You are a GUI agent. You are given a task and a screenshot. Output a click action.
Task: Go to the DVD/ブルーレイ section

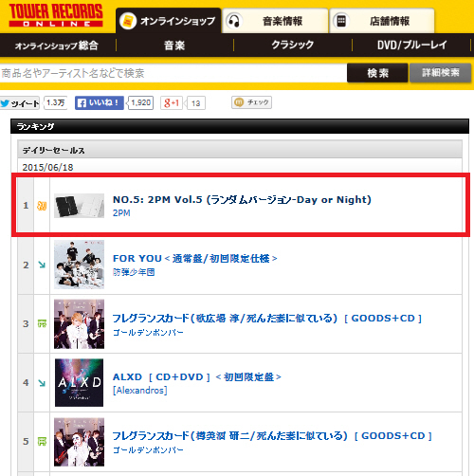[x=411, y=46]
